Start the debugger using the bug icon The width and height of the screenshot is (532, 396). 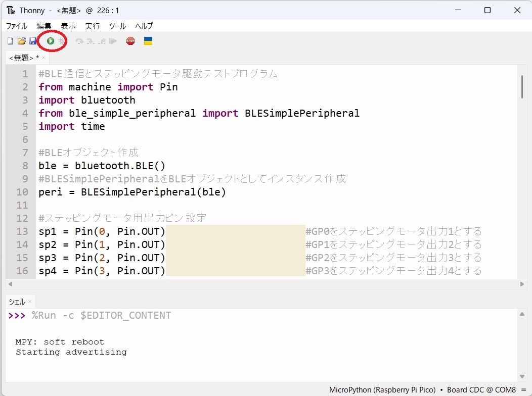coord(62,41)
